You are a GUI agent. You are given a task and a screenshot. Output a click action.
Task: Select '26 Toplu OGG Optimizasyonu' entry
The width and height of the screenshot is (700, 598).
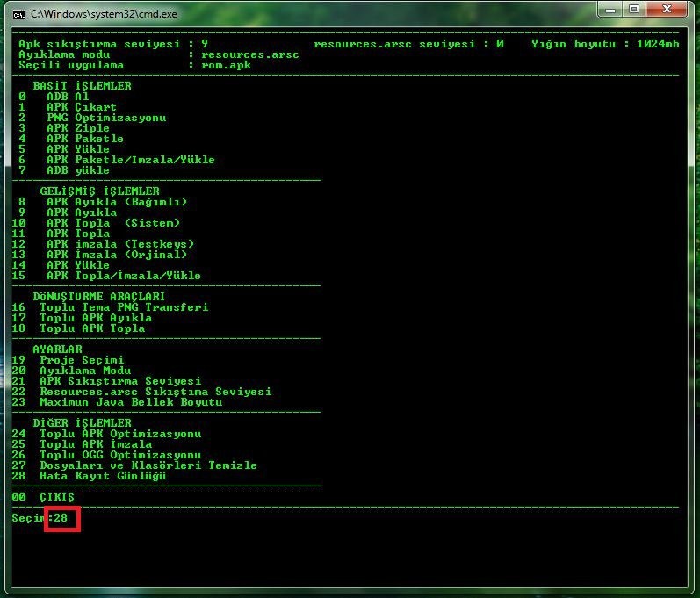pos(106,455)
